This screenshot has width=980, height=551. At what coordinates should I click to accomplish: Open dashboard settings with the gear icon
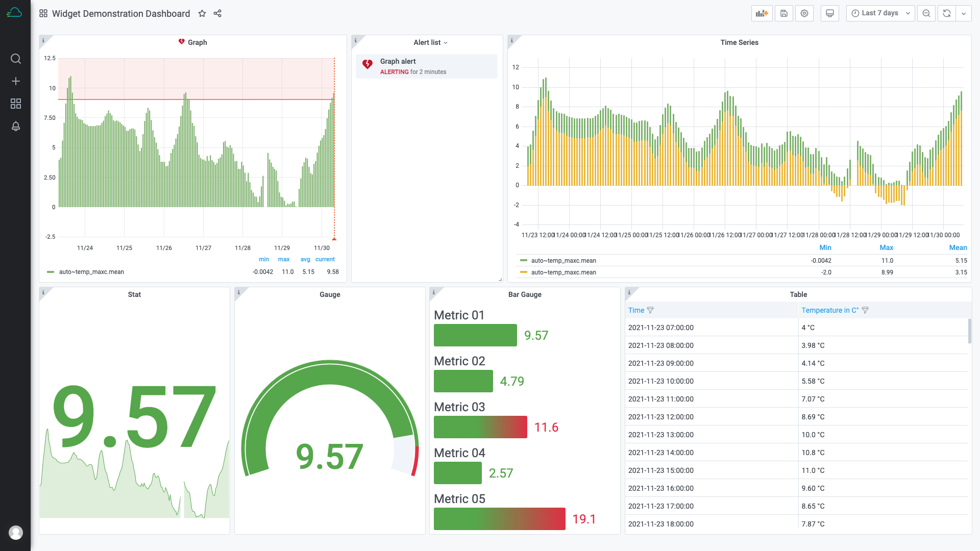(804, 13)
